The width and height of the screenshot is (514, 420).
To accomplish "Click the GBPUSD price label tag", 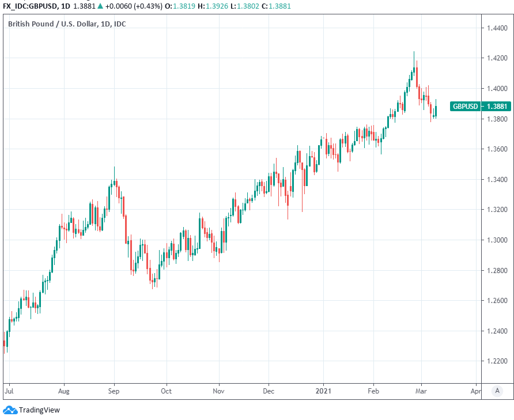I will coord(465,106).
